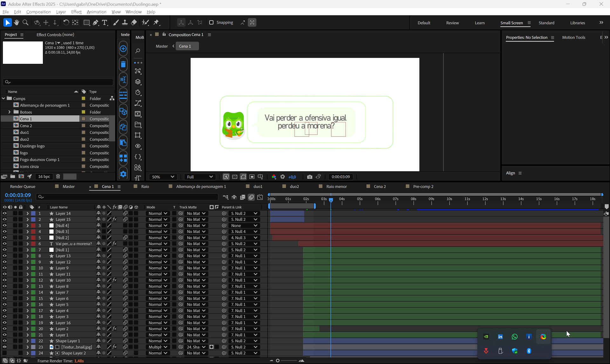Switch to the Cena 2 timeline tab

tap(380, 186)
